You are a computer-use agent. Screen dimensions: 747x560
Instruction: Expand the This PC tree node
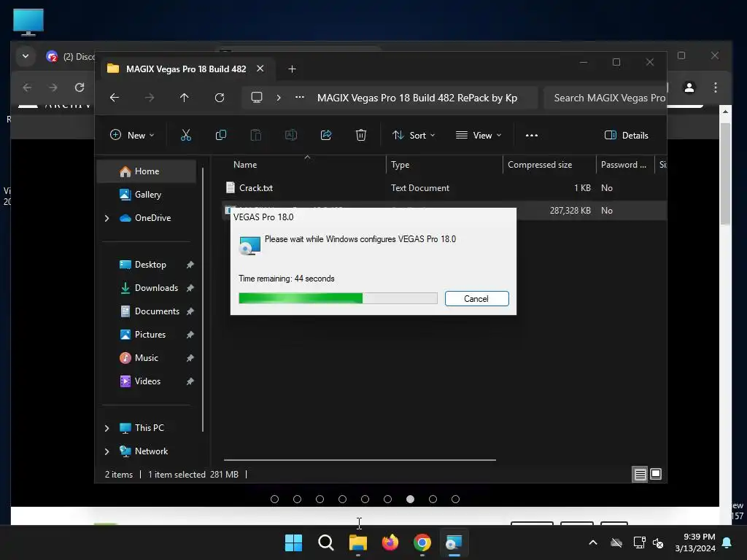(107, 428)
